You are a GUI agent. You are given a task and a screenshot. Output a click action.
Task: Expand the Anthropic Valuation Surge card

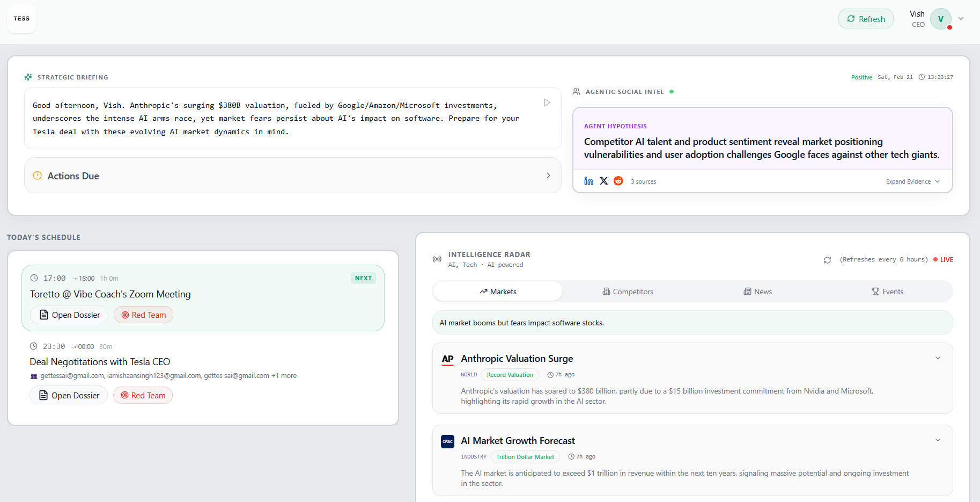(x=938, y=358)
